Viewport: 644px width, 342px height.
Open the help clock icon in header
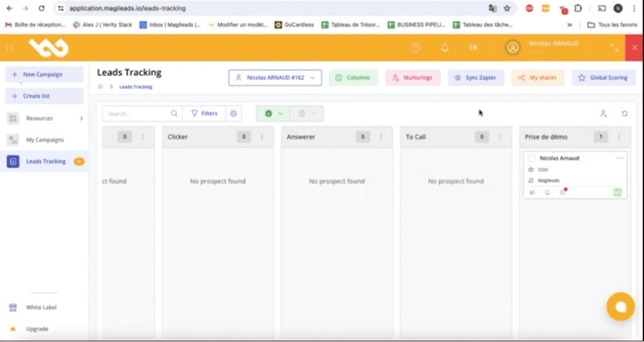pyautogui.click(x=415, y=48)
